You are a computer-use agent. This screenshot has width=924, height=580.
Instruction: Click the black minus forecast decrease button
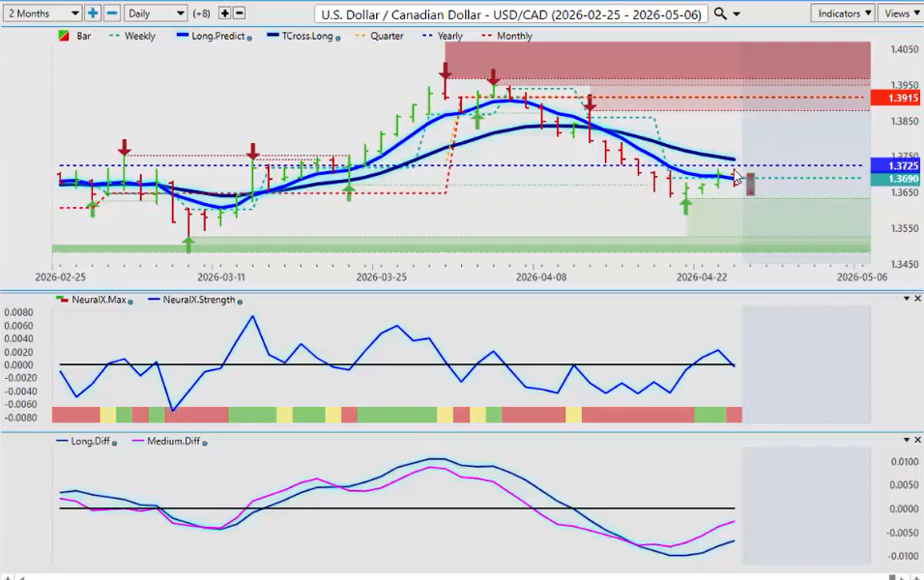point(240,14)
